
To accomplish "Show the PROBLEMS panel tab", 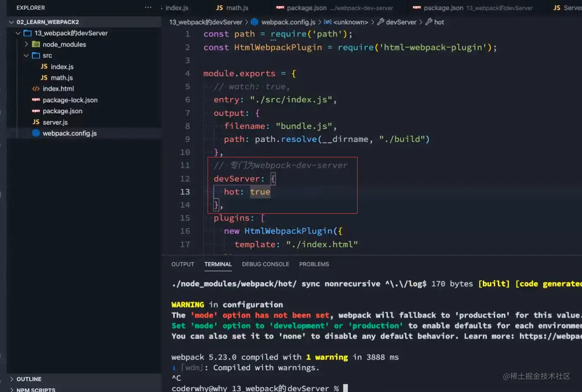I will (314, 264).
